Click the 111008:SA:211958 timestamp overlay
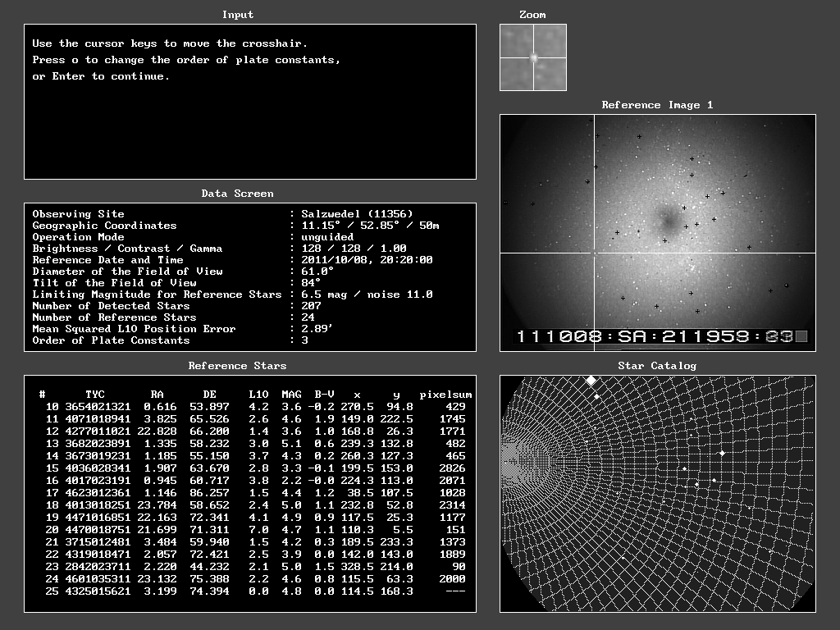The width and height of the screenshot is (840, 630). (653, 336)
